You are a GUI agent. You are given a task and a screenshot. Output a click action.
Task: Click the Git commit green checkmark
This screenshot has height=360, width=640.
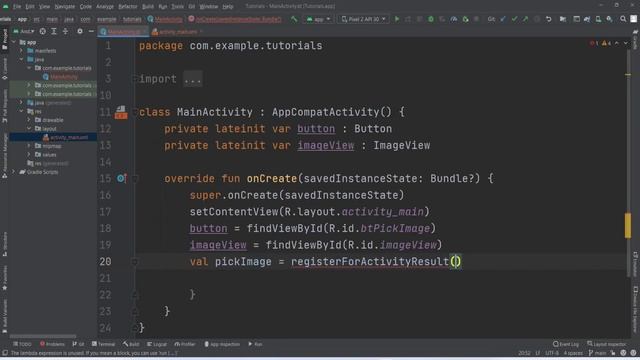(514, 19)
